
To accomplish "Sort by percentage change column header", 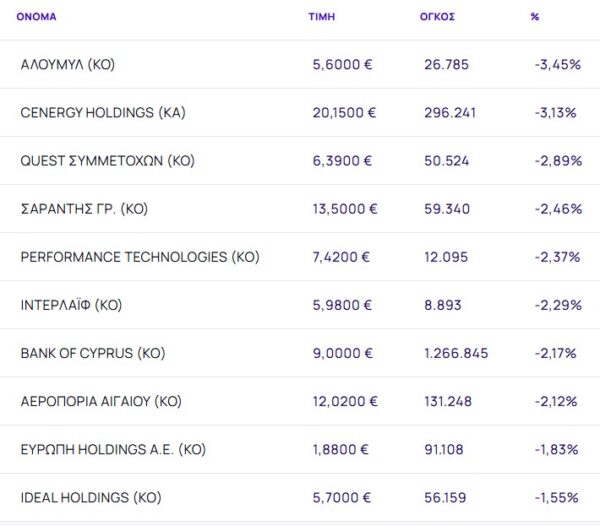I will (534, 17).
